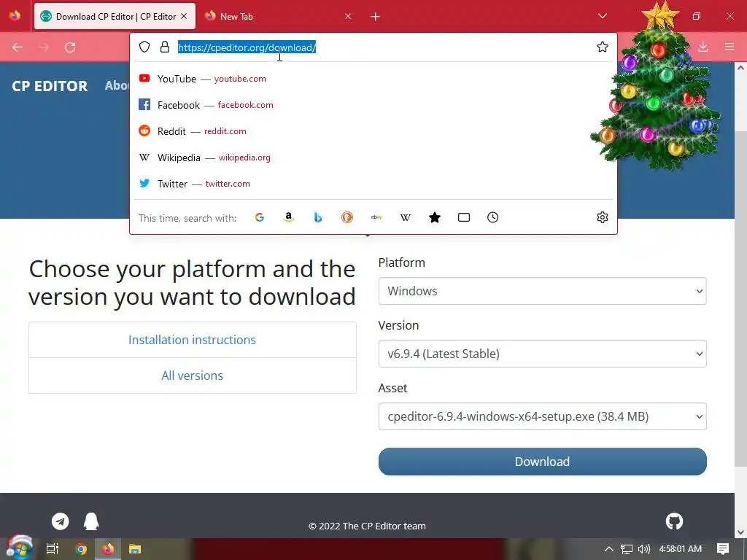Screen dimensions: 747x560
Task: Open File Explorer from the taskbar
Action: (135, 549)
